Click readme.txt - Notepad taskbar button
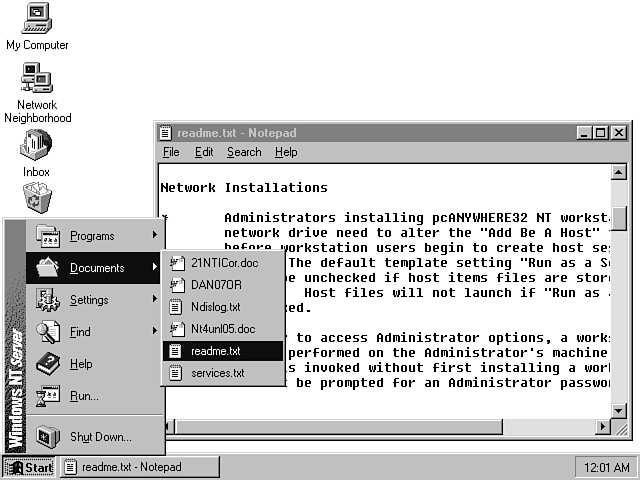Screen dimensions: 640x480 tap(123, 467)
